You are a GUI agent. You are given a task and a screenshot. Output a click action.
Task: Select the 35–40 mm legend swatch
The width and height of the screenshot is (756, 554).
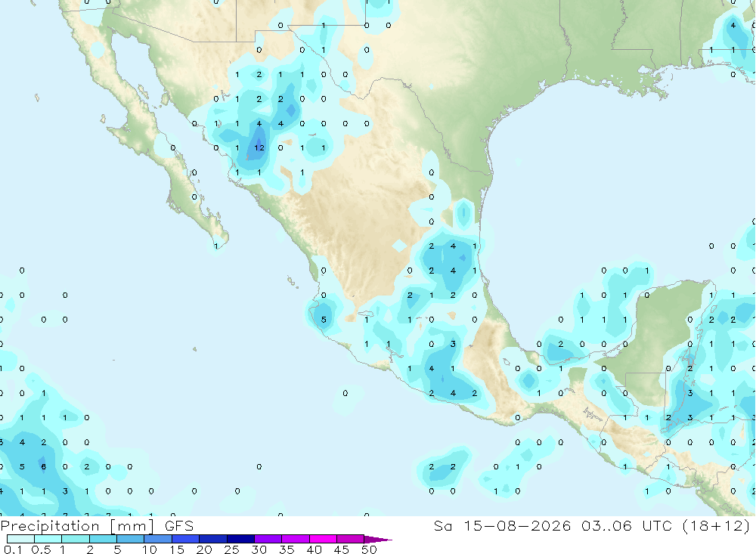pyautogui.click(x=295, y=539)
